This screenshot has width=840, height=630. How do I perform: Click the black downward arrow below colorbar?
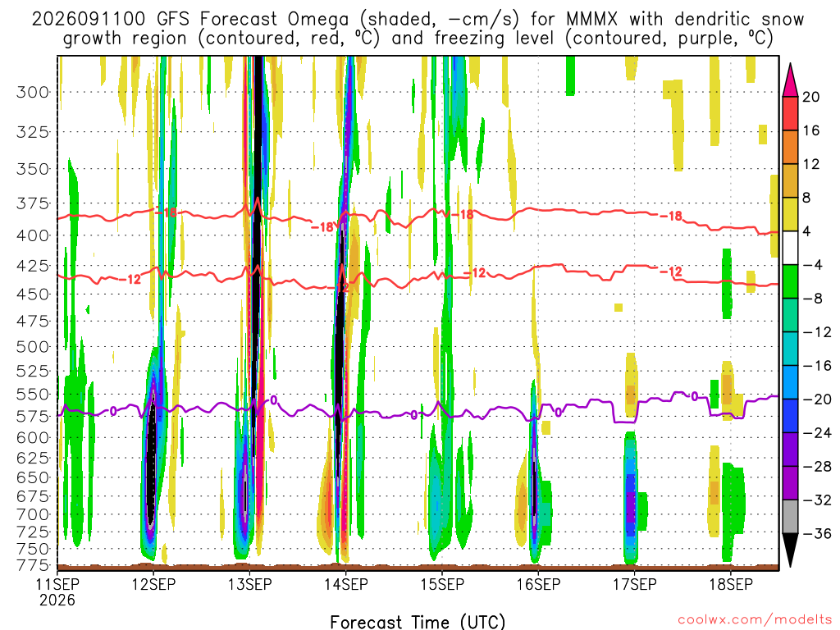click(x=790, y=550)
